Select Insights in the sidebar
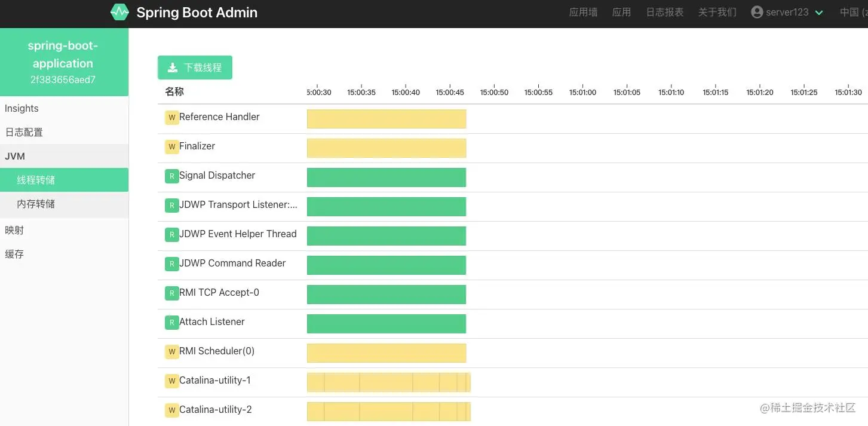Screen dimensions: 868x426 point(64,108)
